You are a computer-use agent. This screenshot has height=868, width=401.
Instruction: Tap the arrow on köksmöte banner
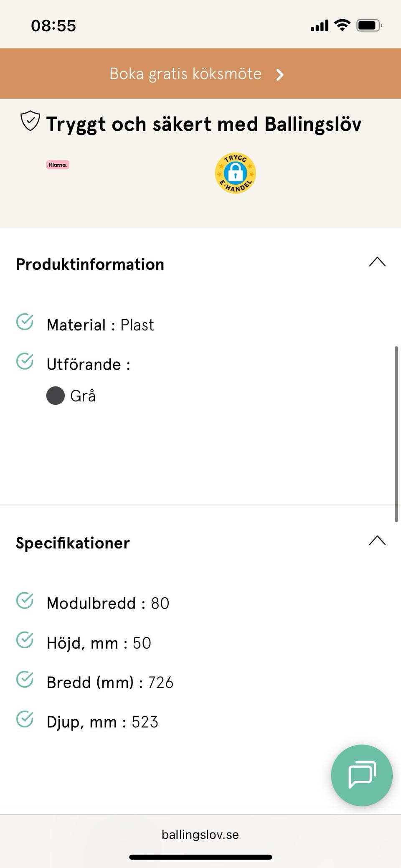pos(280,75)
